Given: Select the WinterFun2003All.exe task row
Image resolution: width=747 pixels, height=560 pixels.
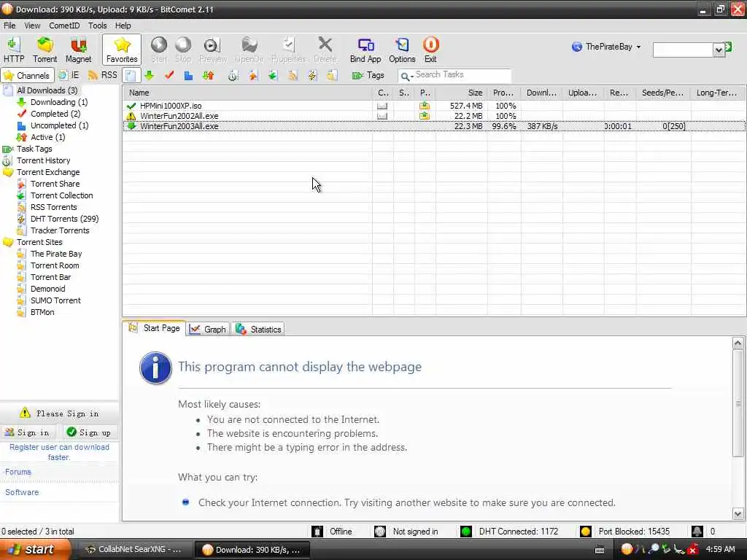Looking at the screenshot, I should pyautogui.click(x=433, y=126).
